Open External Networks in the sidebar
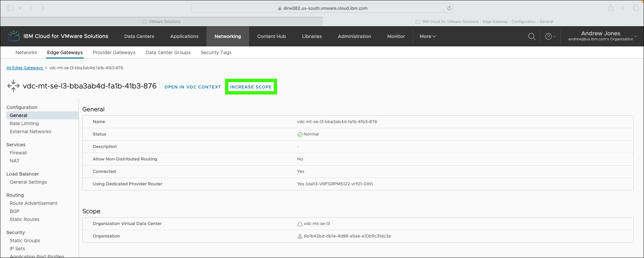Image resolution: width=644 pixels, height=258 pixels. tap(31, 132)
